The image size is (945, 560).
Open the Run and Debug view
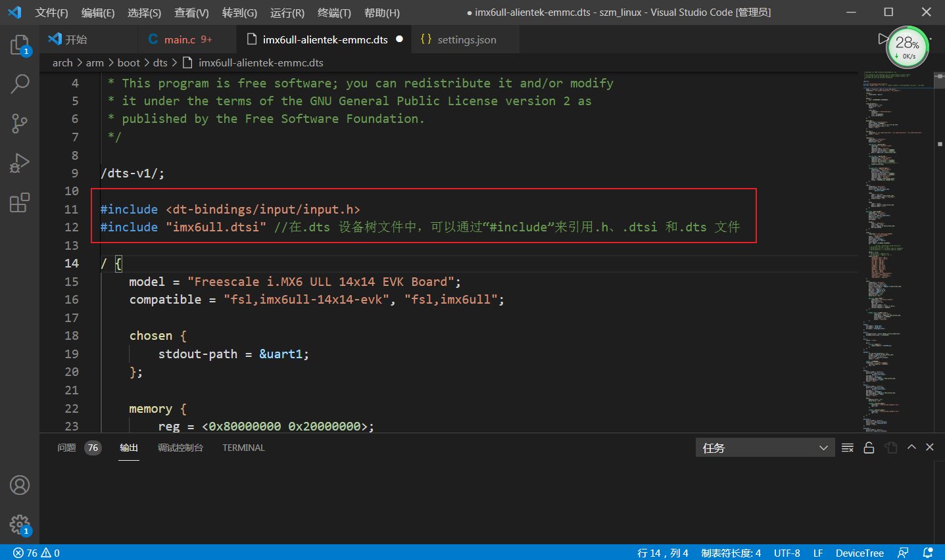click(x=20, y=162)
